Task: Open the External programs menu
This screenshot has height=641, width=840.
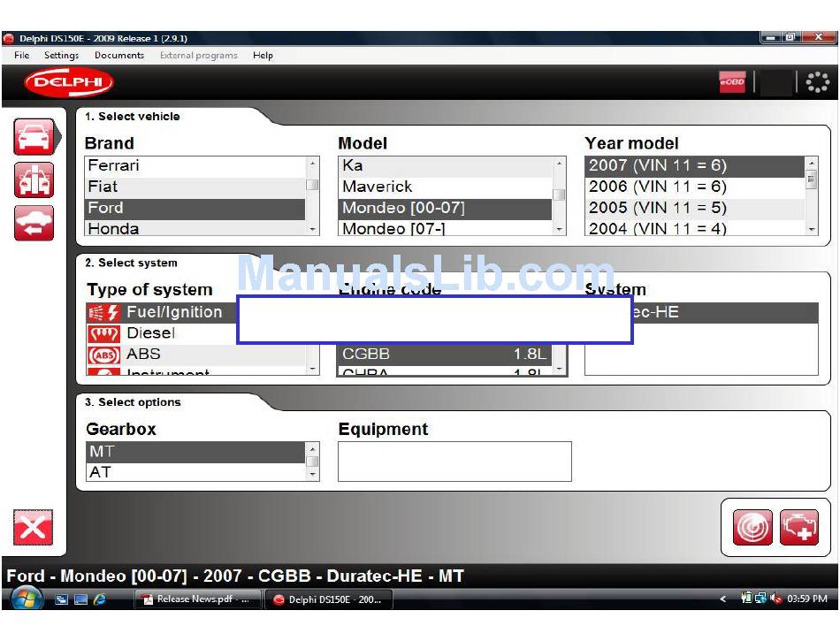Action: pos(199,55)
